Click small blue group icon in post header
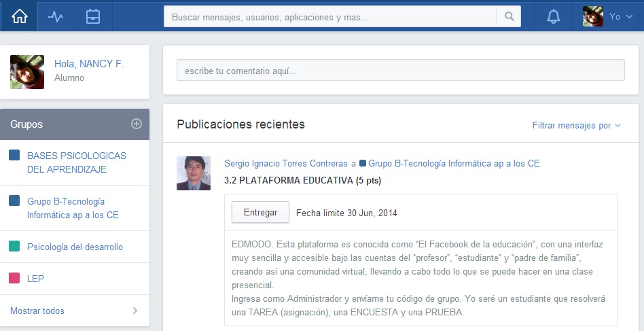Viewport: 644px width, 331px height. [363, 163]
